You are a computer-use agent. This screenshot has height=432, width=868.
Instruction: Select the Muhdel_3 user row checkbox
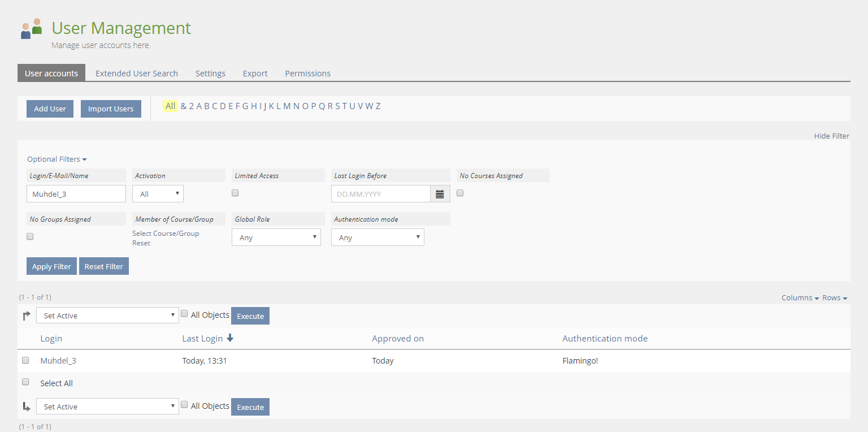click(x=25, y=360)
